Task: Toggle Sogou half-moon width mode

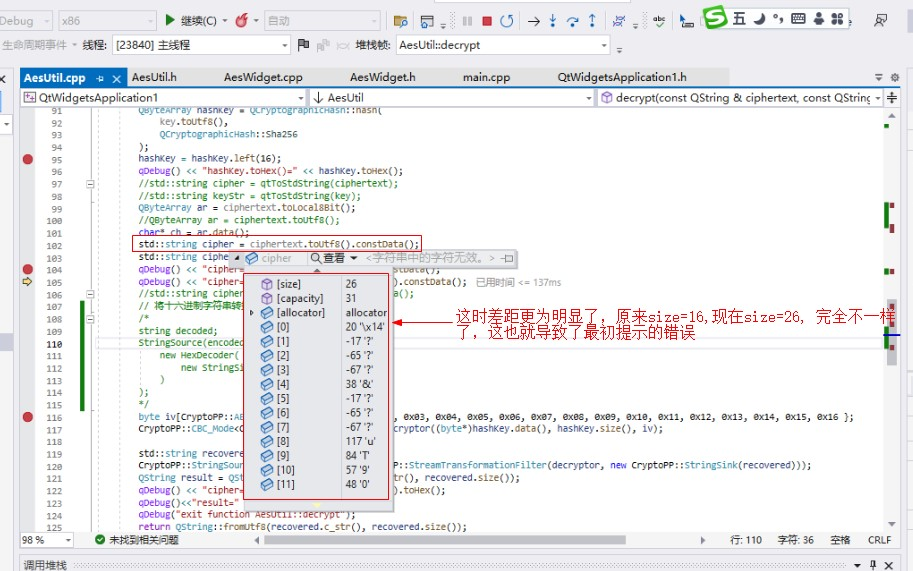Action: pos(759,19)
